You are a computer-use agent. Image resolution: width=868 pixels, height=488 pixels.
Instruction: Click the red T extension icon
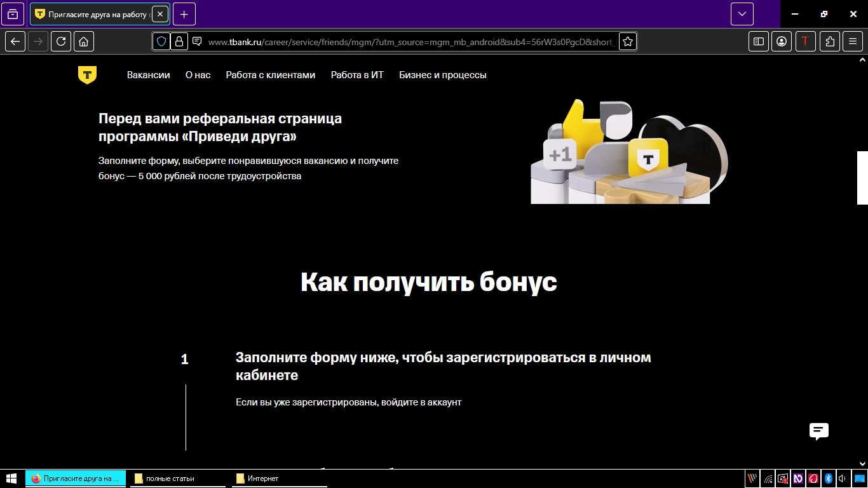(806, 41)
